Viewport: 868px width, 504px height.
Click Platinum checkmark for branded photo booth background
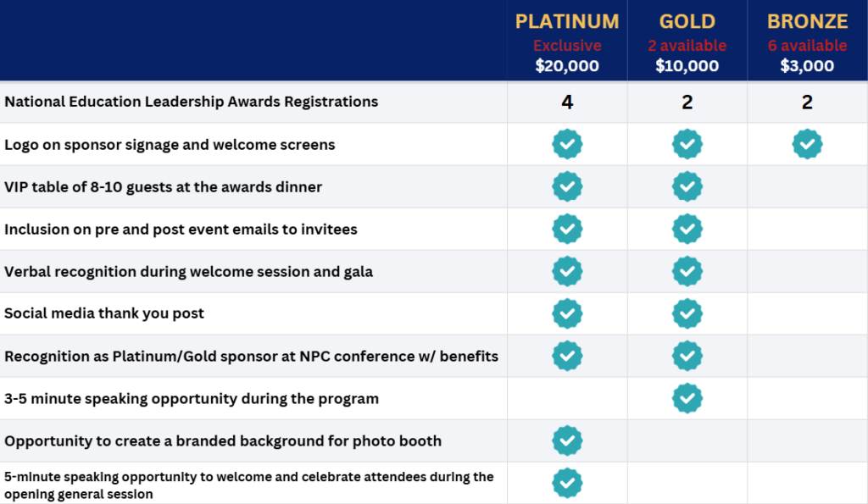click(x=567, y=440)
